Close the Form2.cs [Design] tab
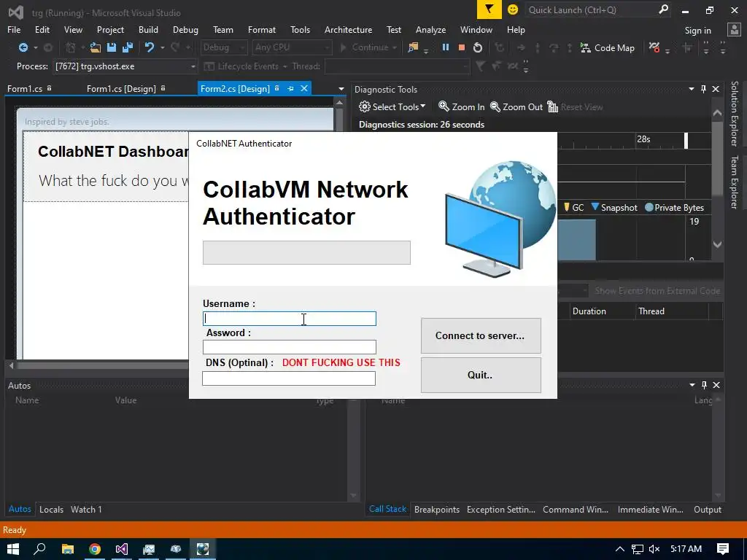The width and height of the screenshot is (747, 560). coord(304,88)
